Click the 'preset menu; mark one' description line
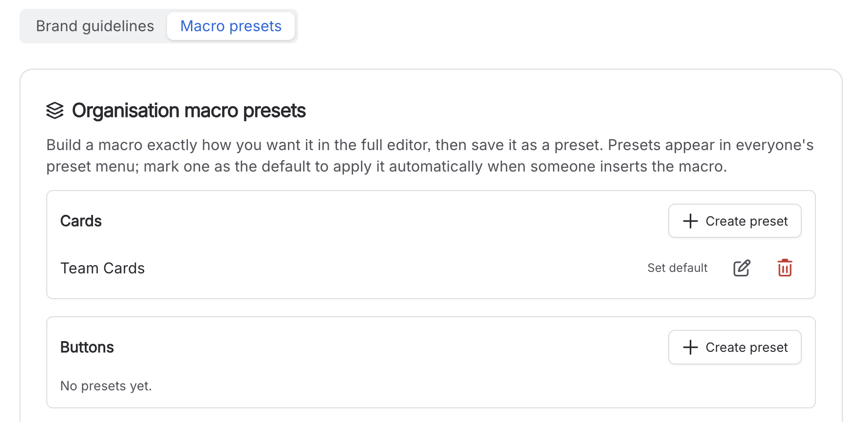 (387, 167)
